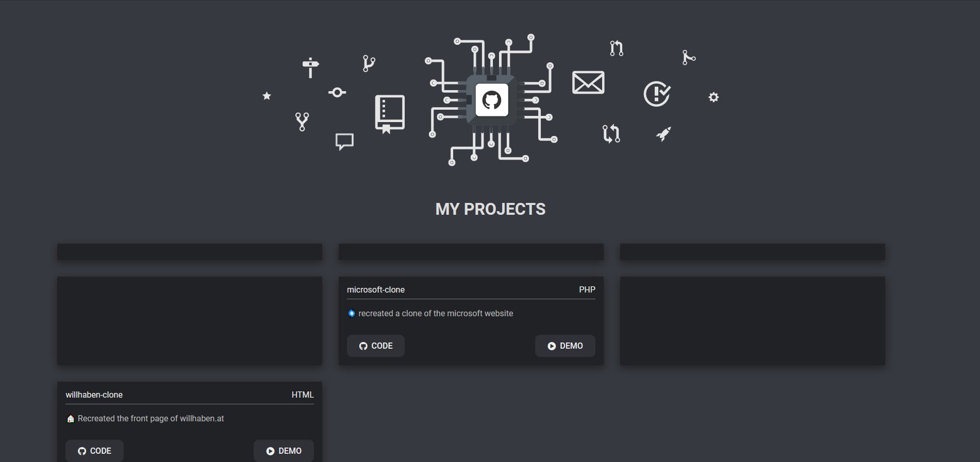
Task: Click the rocket icon
Action: (663, 134)
